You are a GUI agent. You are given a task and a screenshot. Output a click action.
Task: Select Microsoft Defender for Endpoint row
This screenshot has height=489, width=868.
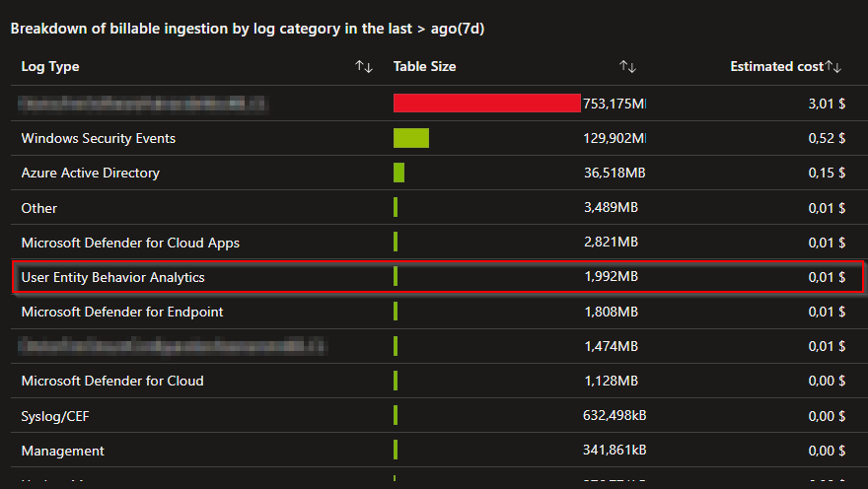(439, 312)
